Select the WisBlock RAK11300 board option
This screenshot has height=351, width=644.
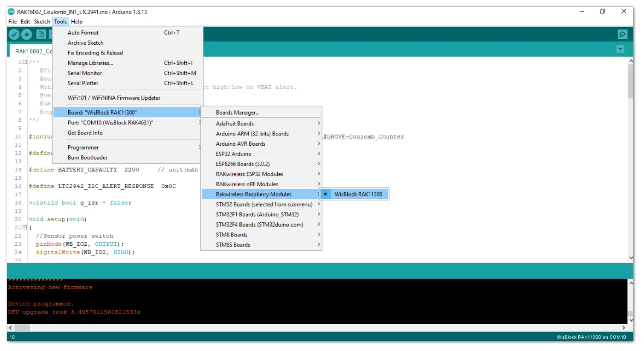coord(354,194)
